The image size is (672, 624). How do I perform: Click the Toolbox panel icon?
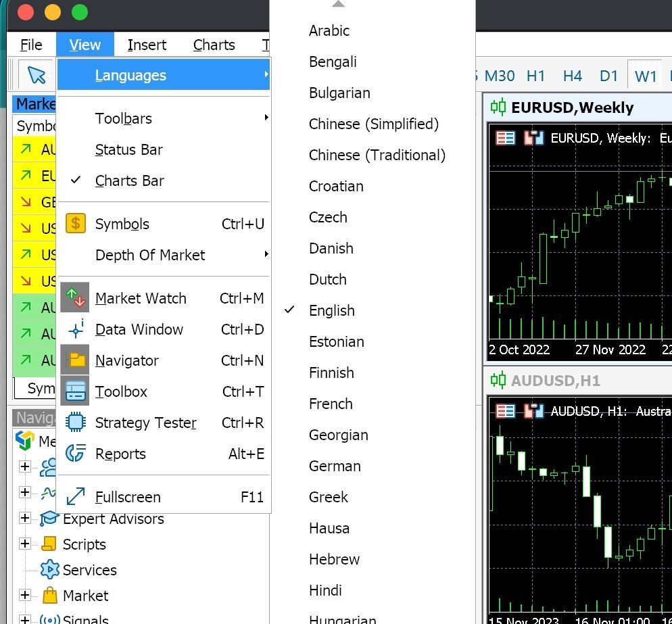click(75, 391)
